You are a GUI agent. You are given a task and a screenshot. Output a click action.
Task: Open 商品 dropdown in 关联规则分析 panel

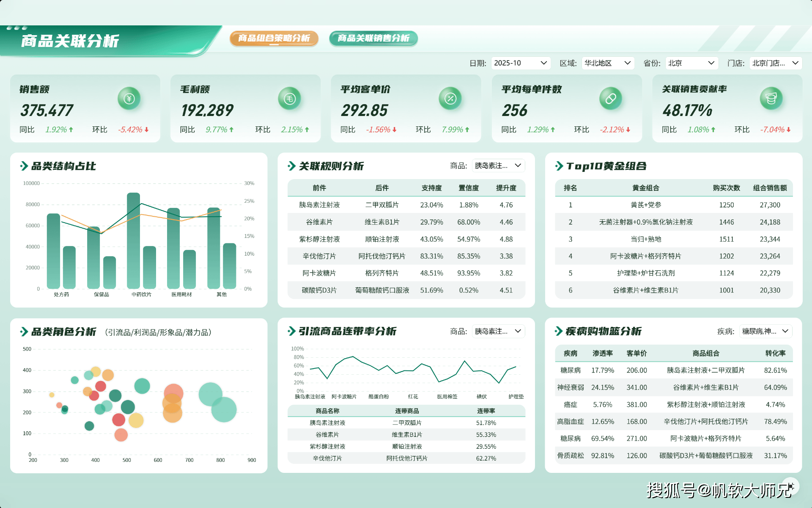click(x=498, y=166)
